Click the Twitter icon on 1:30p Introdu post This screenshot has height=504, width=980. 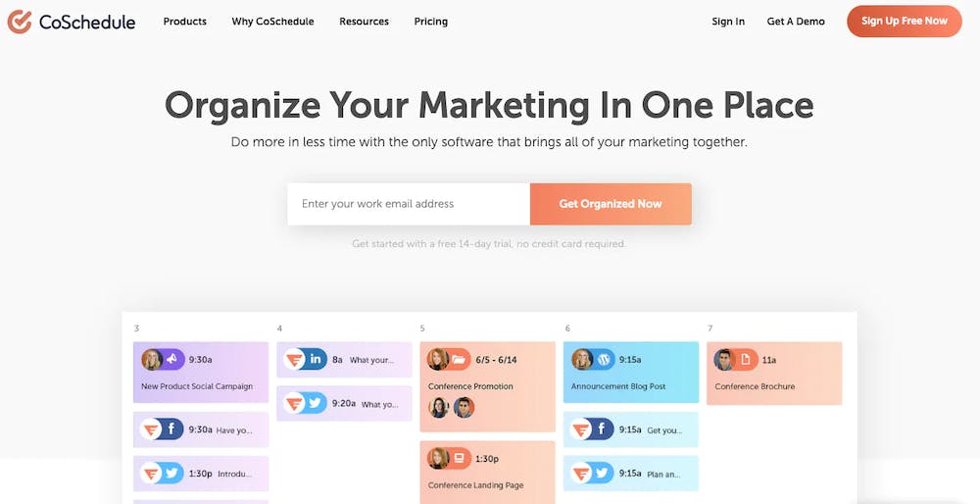171,474
